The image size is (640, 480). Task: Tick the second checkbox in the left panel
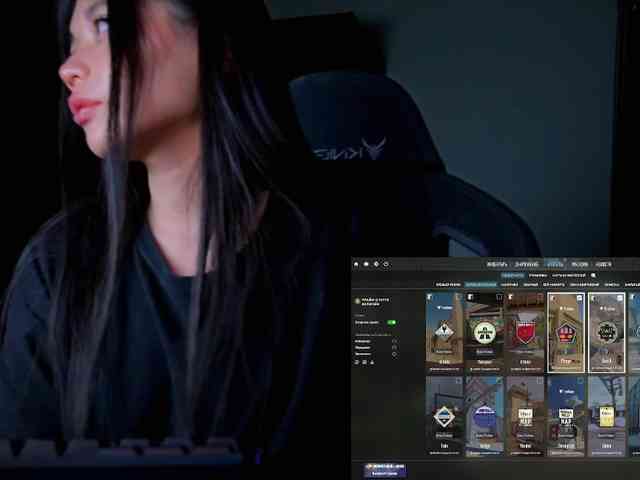click(394, 347)
